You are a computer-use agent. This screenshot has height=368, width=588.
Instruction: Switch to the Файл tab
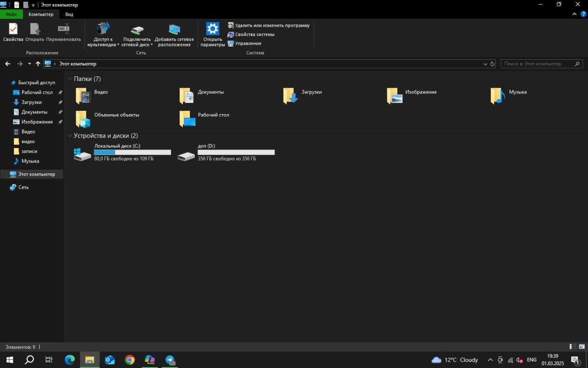pyautogui.click(x=11, y=14)
